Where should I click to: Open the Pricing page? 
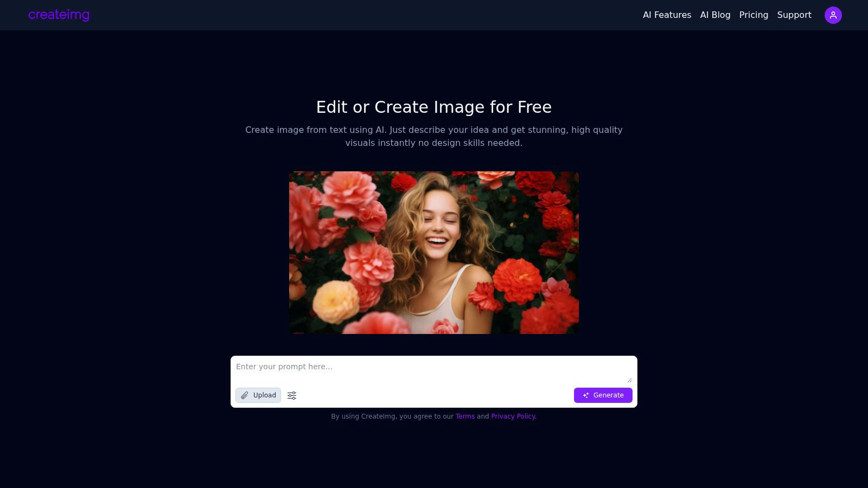click(754, 15)
